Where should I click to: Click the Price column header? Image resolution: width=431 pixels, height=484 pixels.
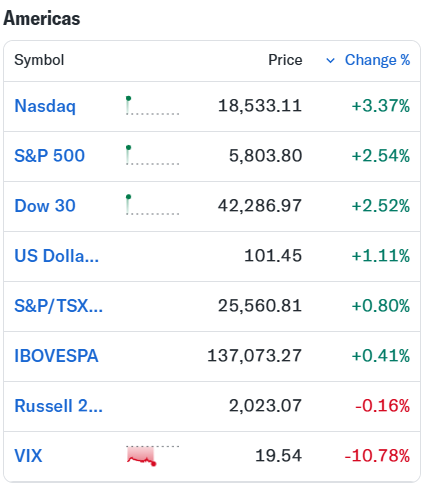(x=285, y=60)
